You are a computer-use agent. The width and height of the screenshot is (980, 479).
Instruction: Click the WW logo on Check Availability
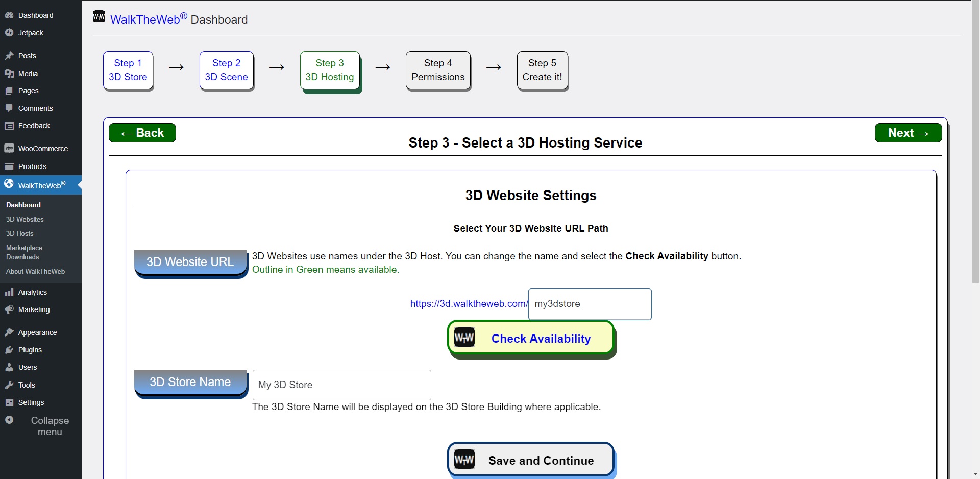point(464,338)
